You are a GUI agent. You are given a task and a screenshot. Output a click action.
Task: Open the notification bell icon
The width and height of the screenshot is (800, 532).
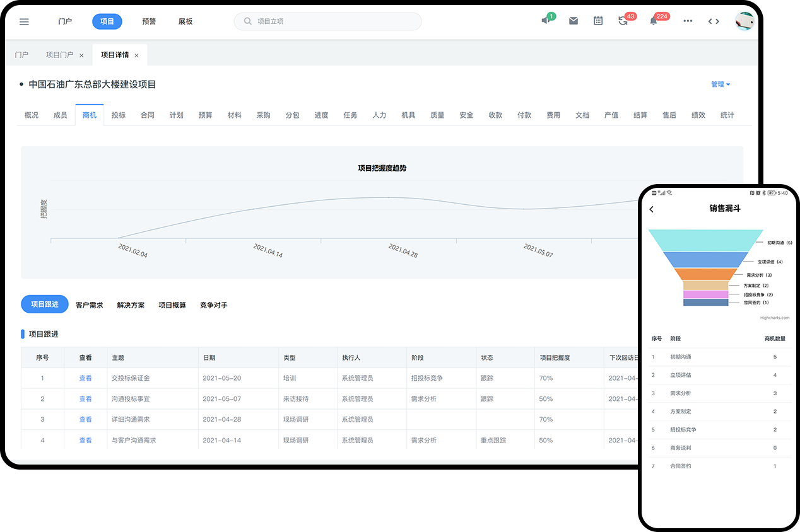pyautogui.click(x=653, y=21)
